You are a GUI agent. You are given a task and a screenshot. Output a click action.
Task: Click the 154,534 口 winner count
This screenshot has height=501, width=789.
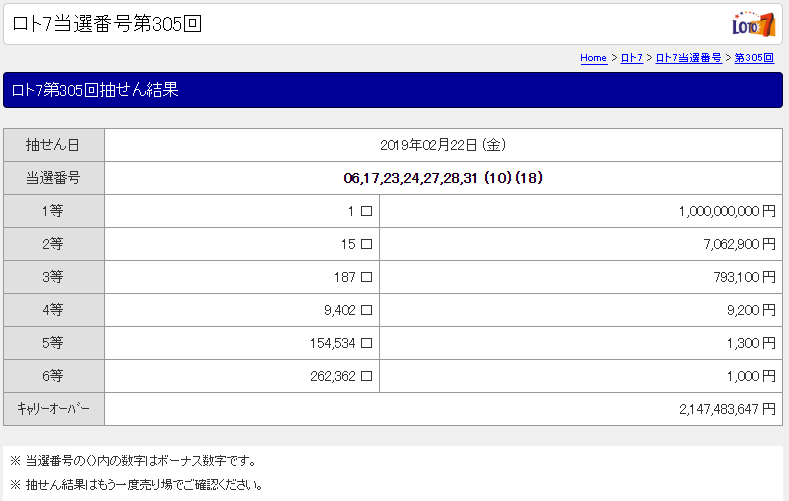click(341, 344)
